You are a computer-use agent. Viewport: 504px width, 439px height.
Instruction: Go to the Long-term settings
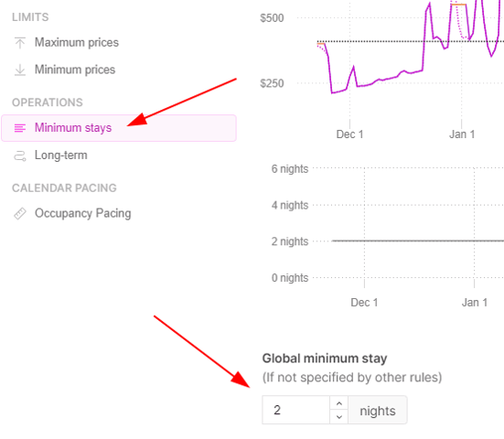click(x=60, y=155)
